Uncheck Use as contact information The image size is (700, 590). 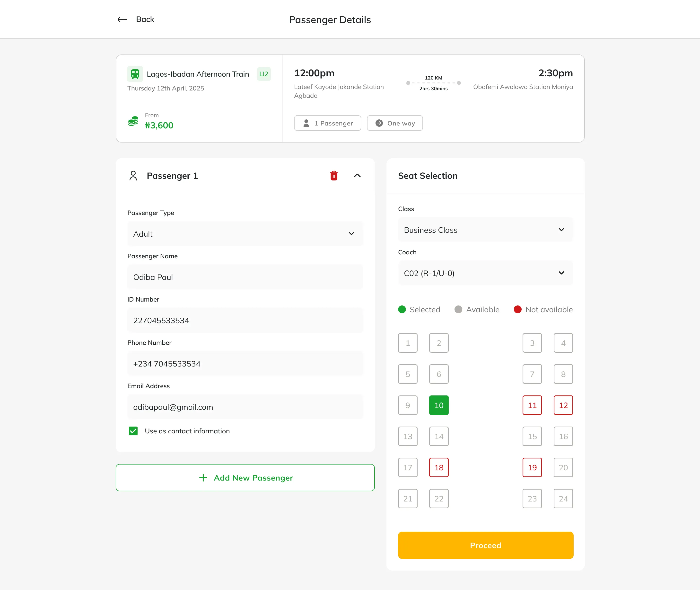133,431
